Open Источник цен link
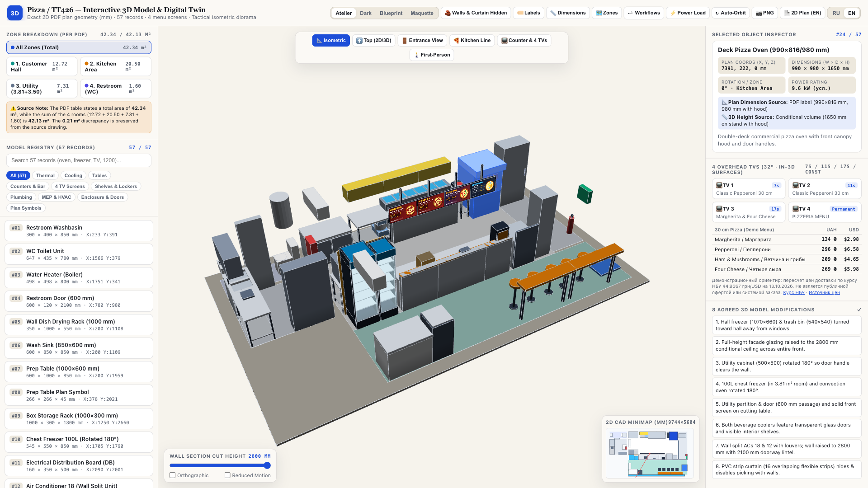This screenshot has width=868, height=488. (x=824, y=293)
